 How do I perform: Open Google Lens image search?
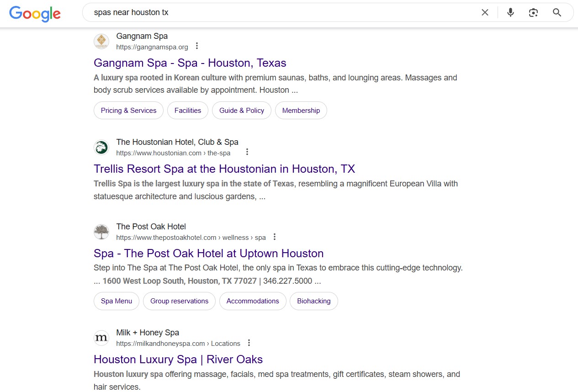pyautogui.click(x=533, y=12)
